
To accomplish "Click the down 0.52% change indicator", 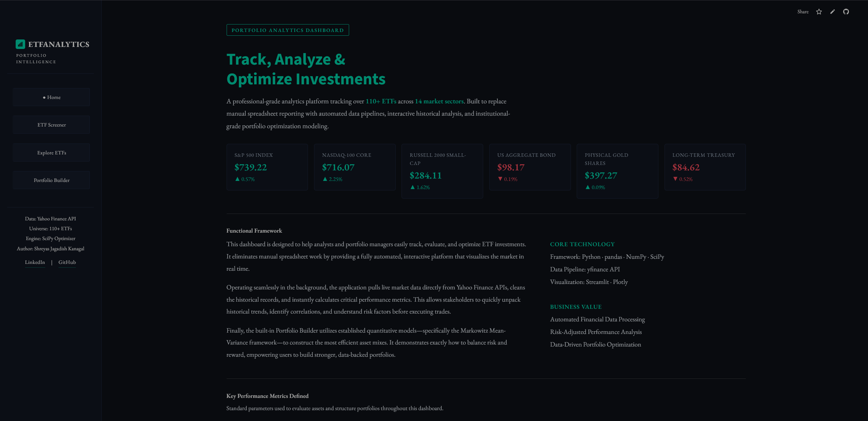I will click(x=683, y=179).
